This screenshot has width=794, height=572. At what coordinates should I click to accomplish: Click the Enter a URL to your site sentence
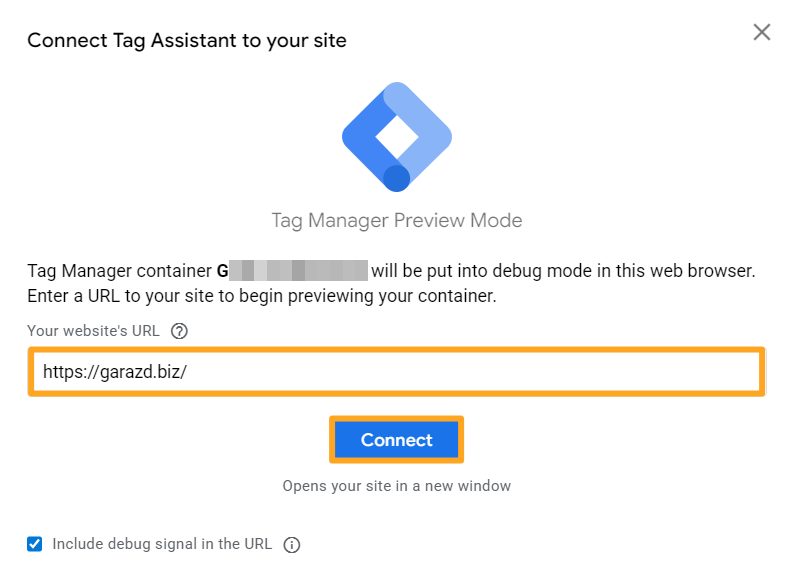tap(261, 297)
